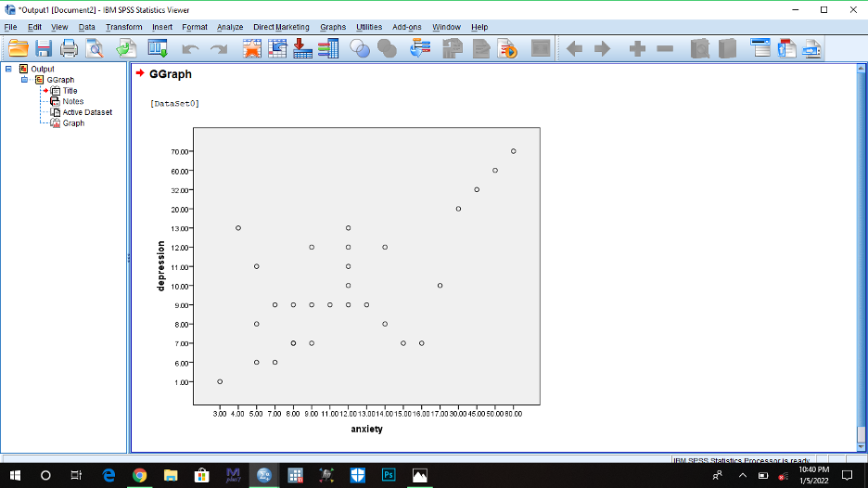Click the Show book magnifier icon
Viewport: 868px width, 488px height.
(x=700, y=49)
